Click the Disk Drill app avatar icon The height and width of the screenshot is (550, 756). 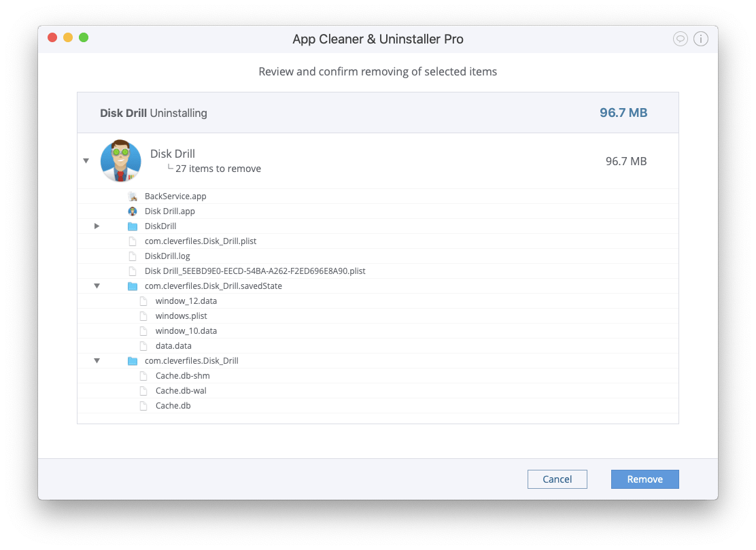click(120, 161)
